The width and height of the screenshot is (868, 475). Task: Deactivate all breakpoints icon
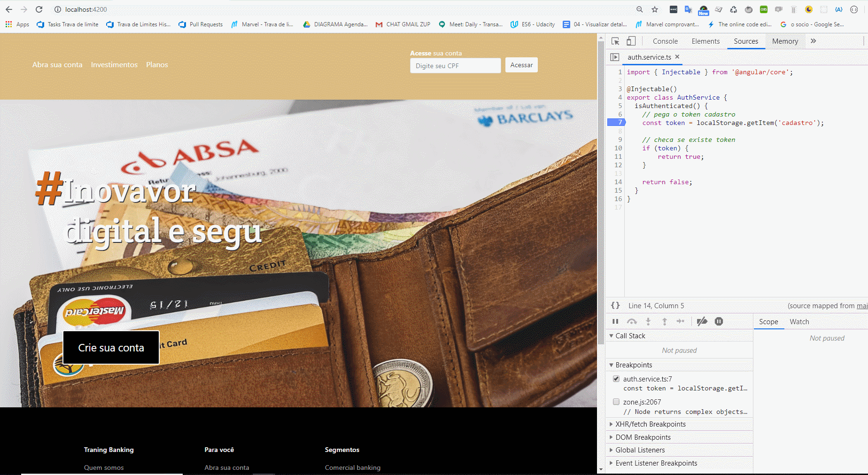coord(702,321)
